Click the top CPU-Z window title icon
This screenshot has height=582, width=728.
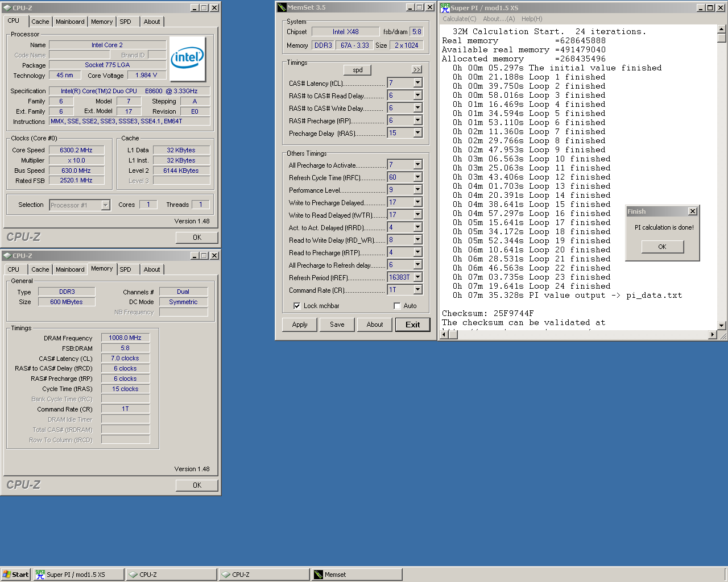(7, 7)
